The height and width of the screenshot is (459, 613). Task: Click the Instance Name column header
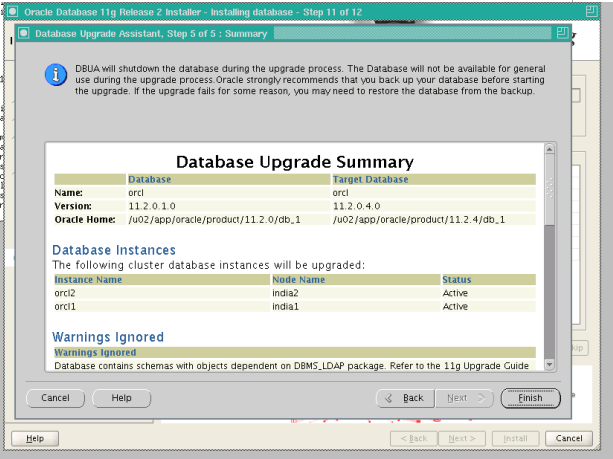[162, 280]
